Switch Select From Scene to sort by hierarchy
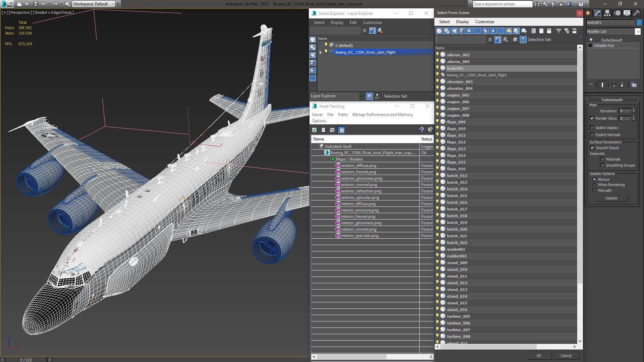 (x=523, y=40)
